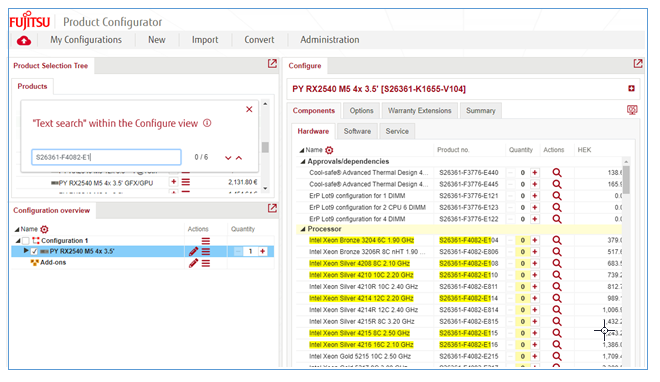Image resolution: width=660 pixels, height=382 pixels.
Task: Open column settings gear in Configuration overview
Action: point(44,229)
